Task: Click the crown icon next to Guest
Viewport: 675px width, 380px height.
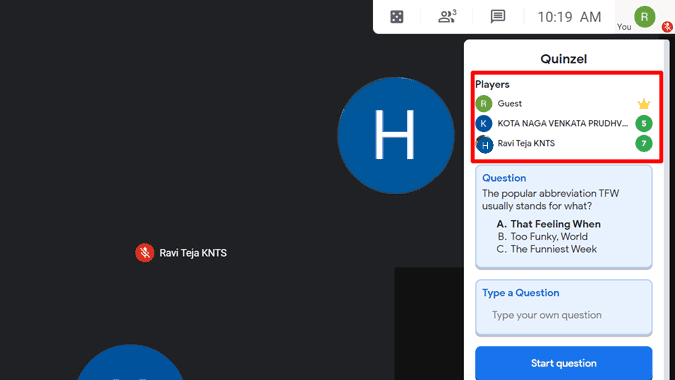Action: click(644, 104)
